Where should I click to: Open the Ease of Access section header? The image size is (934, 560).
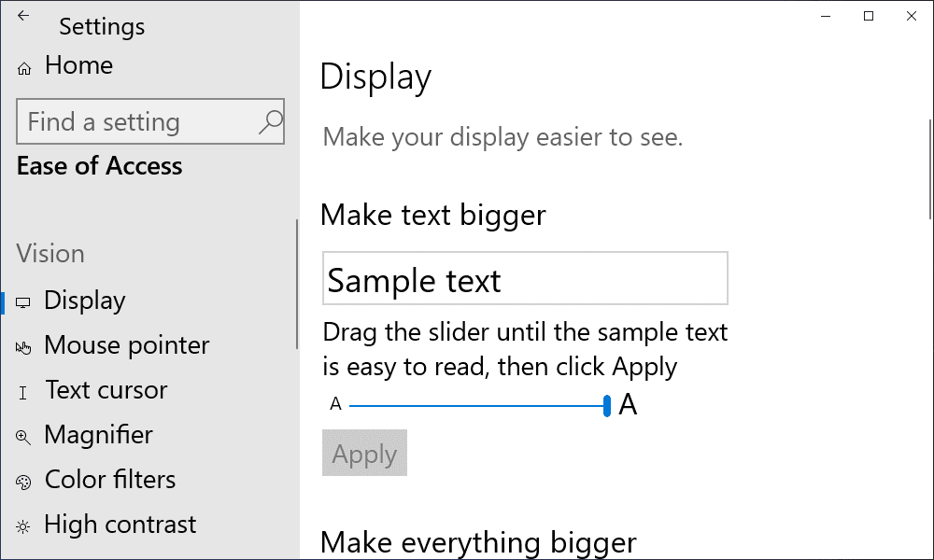coord(99,166)
